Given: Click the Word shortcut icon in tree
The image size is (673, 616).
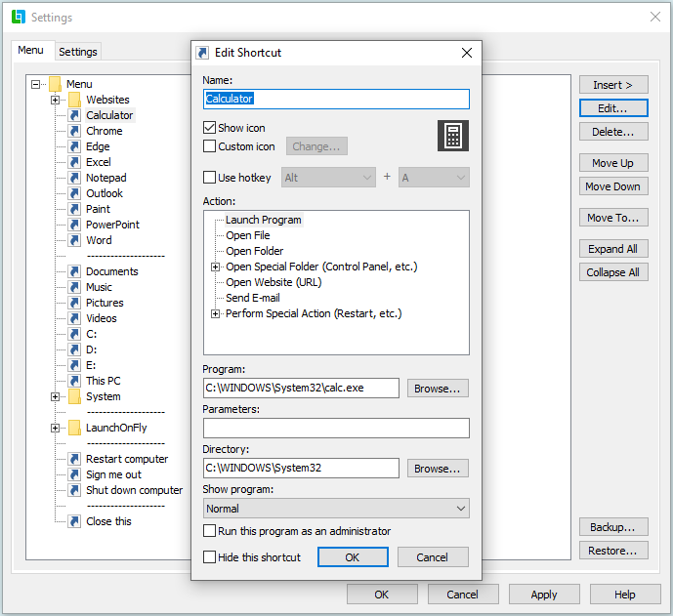Looking at the screenshot, I should coord(74,240).
